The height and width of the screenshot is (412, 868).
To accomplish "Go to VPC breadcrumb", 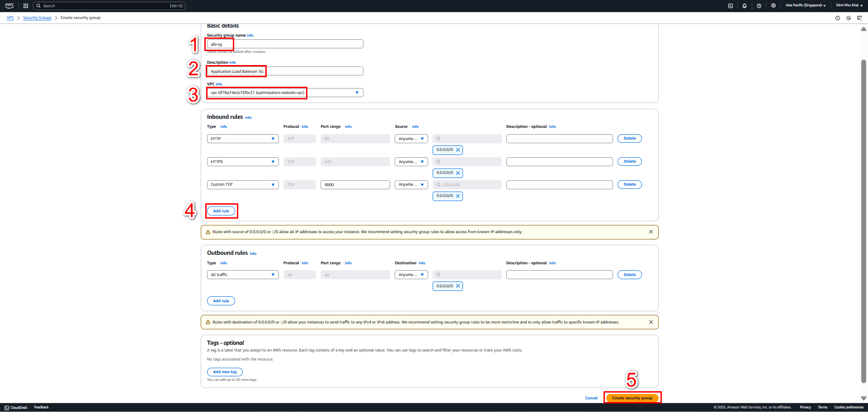I will (10, 18).
